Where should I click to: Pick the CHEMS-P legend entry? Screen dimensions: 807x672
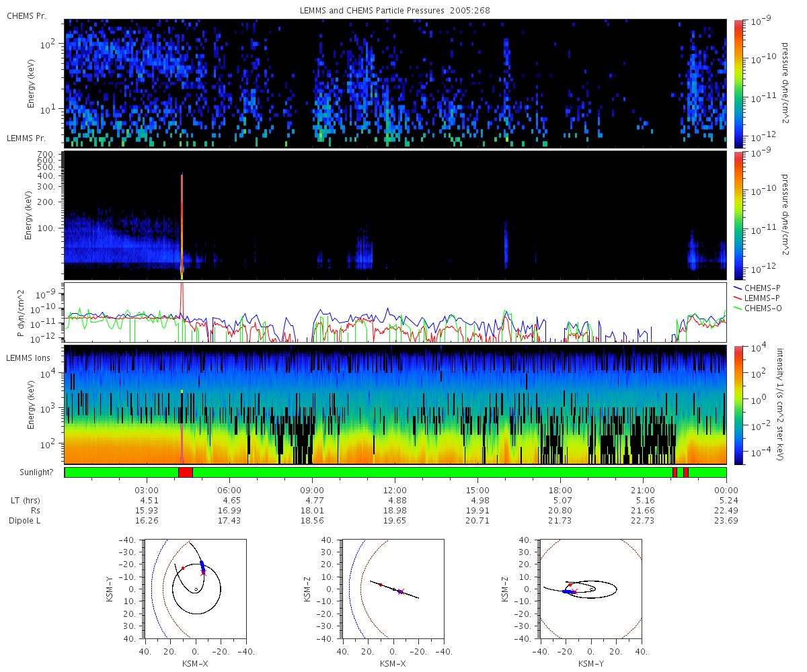757,288
